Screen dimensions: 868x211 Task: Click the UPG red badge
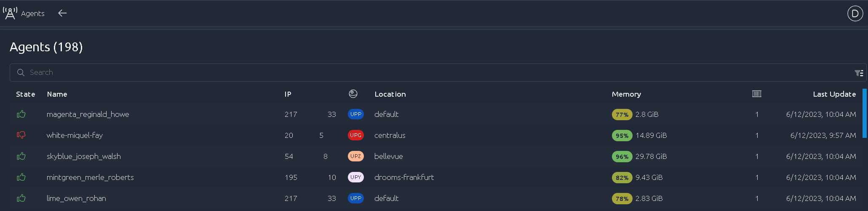355,135
